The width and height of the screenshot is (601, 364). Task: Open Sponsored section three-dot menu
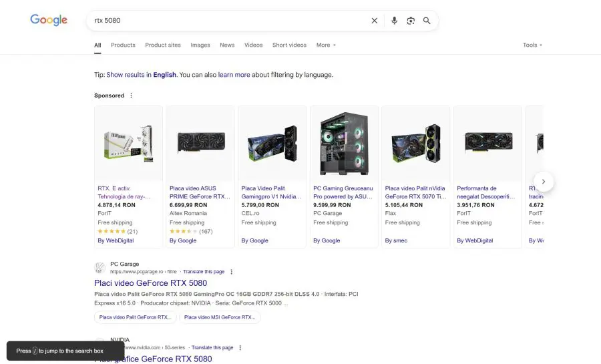click(x=131, y=96)
